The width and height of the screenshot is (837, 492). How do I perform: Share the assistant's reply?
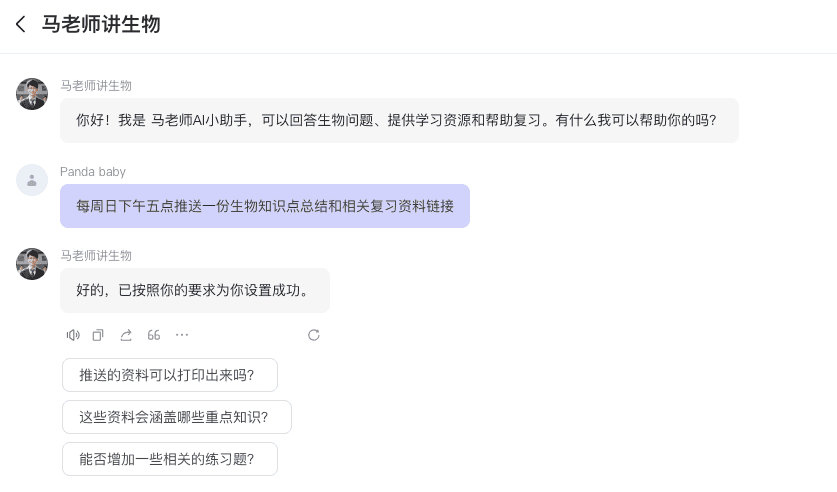click(126, 335)
